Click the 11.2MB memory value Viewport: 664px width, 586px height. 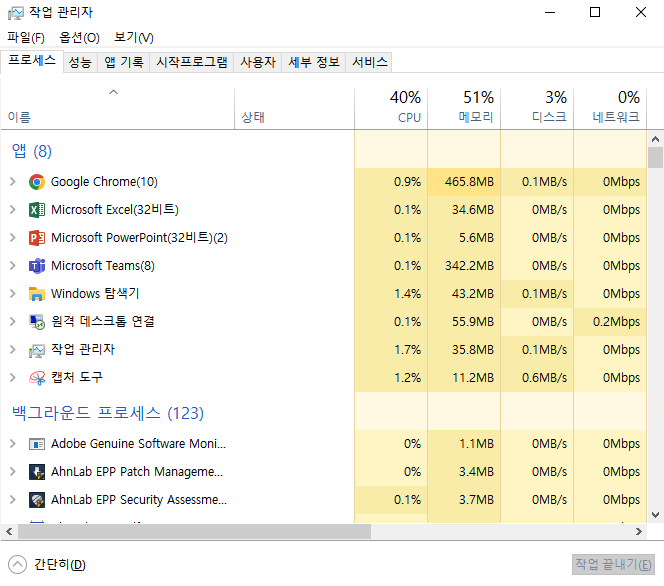pos(473,378)
